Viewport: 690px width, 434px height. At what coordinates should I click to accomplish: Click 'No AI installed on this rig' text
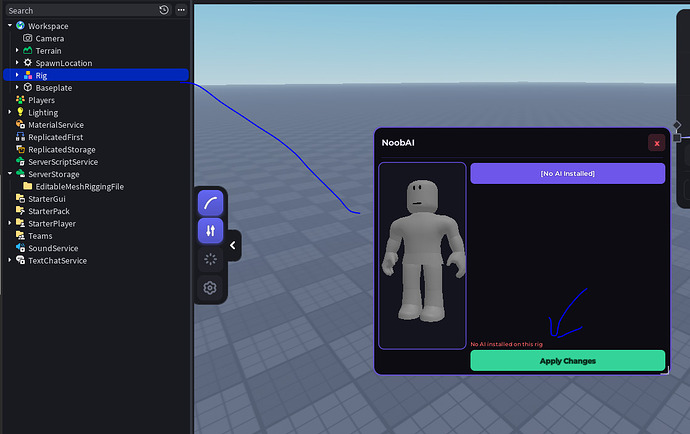(x=506, y=344)
